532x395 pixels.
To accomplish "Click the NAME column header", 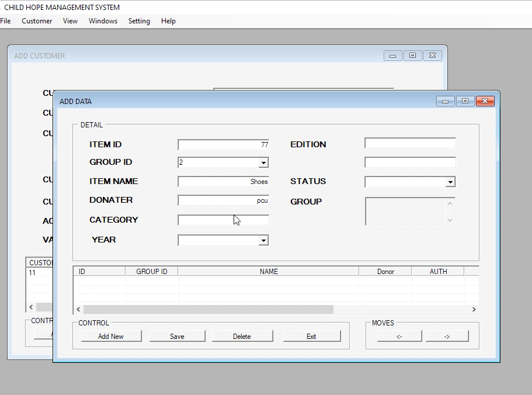I will (269, 272).
